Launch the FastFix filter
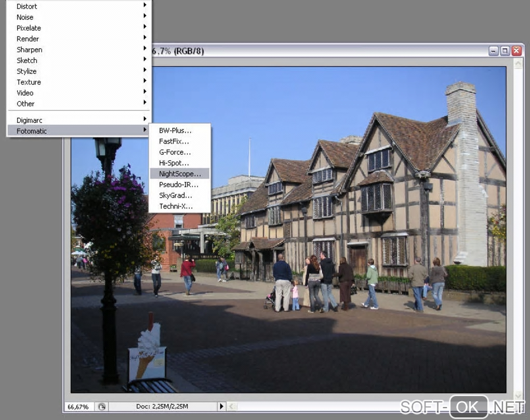Image resolution: width=530 pixels, height=420 pixels. tap(179, 141)
